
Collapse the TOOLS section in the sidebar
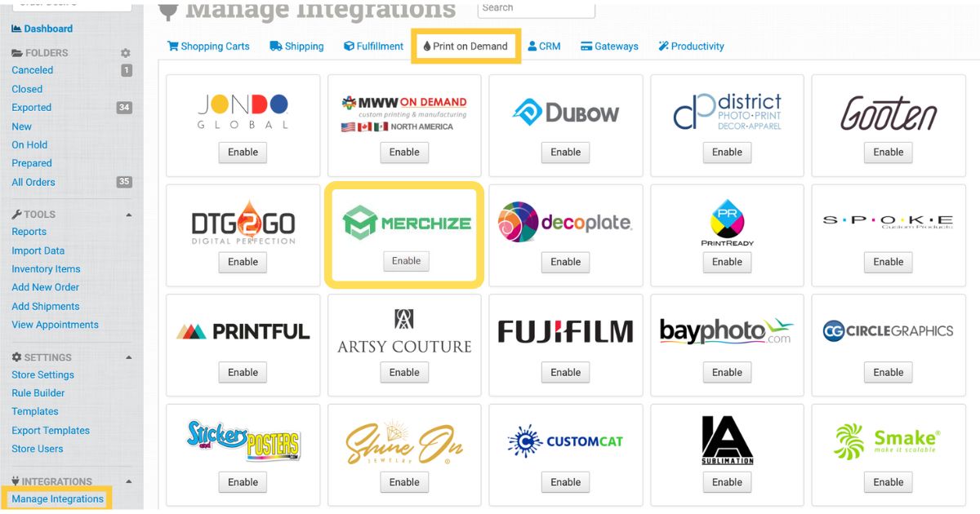coord(127,214)
